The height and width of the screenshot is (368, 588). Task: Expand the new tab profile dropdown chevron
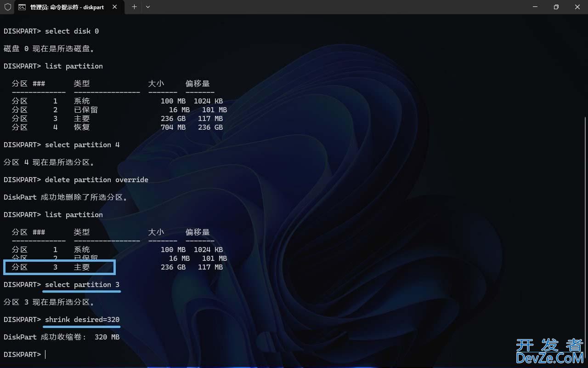[x=148, y=7]
